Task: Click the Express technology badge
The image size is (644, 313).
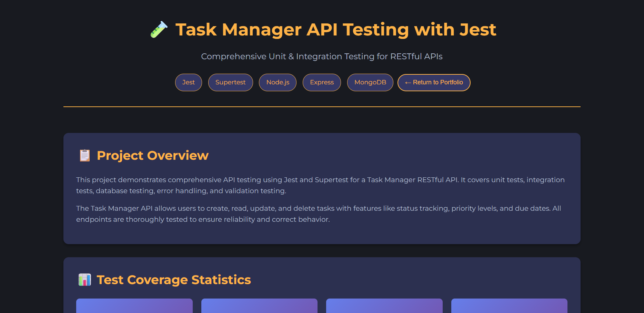Action: point(321,82)
